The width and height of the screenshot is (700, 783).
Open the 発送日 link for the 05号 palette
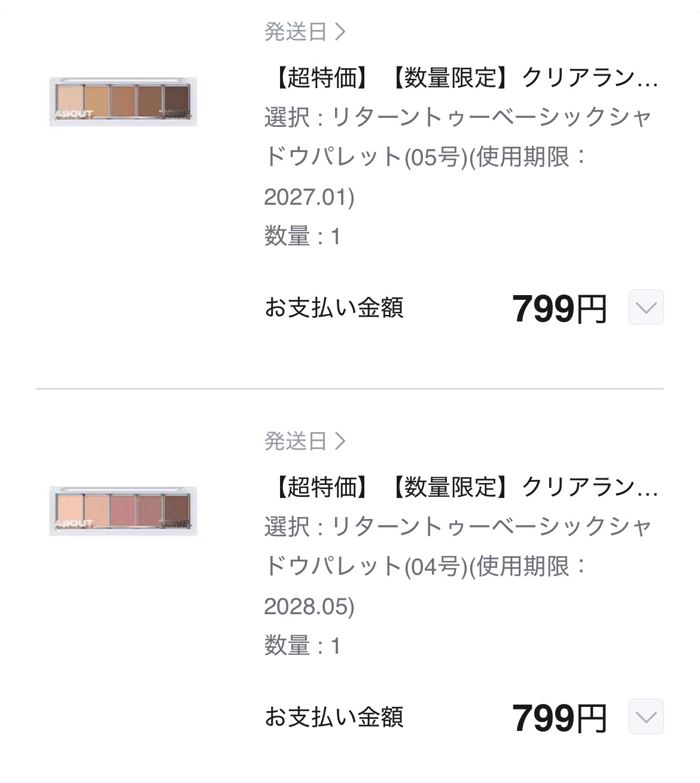coord(296,32)
